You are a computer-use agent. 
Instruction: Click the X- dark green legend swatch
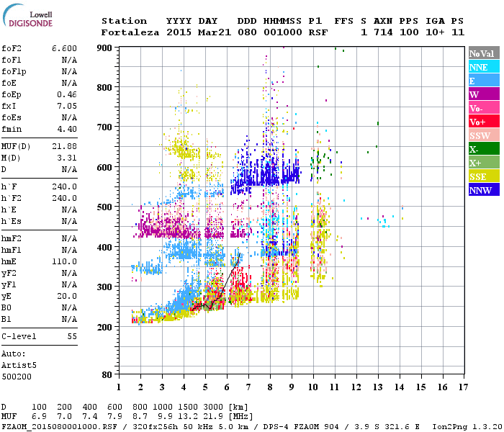click(x=484, y=148)
